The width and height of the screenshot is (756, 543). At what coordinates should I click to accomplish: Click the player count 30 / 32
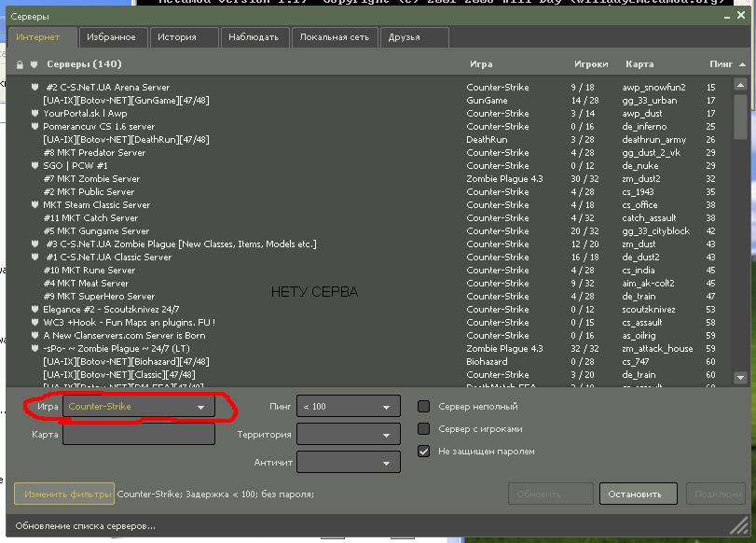(x=584, y=178)
